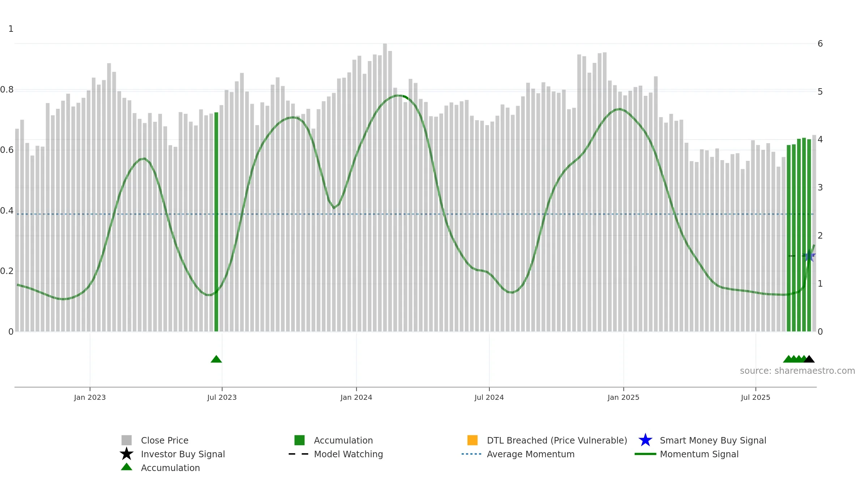
Task: Click the dotted Average Momentum legend line
Action: pyautogui.click(x=472, y=454)
